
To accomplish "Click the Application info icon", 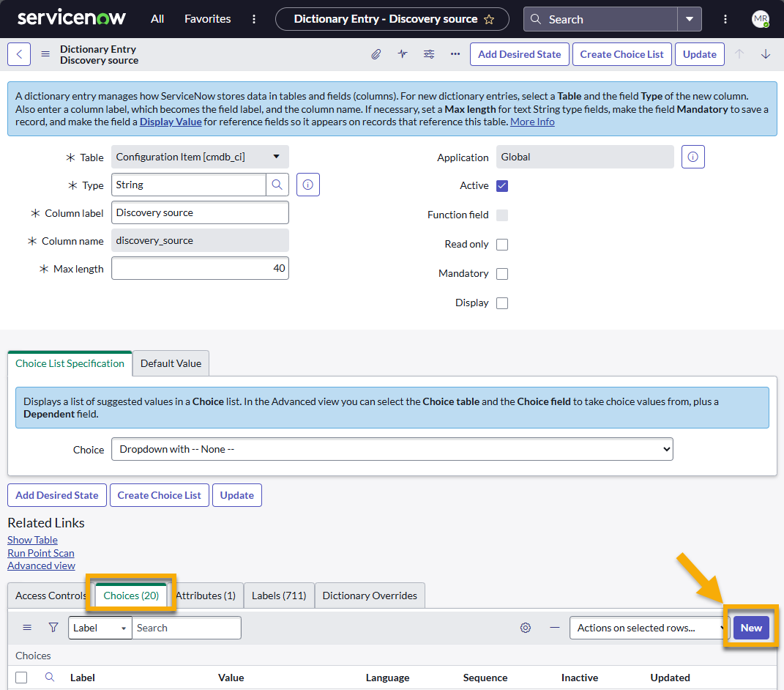I will click(692, 157).
